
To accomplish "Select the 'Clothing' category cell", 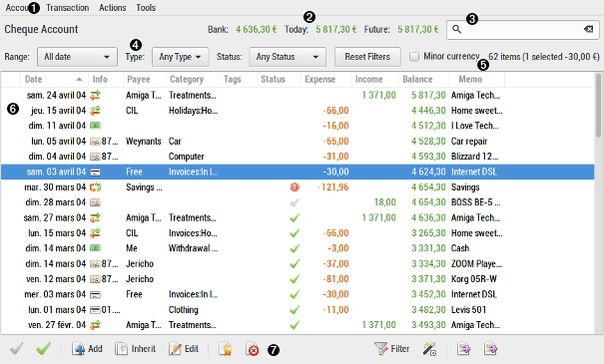I will click(183, 310).
